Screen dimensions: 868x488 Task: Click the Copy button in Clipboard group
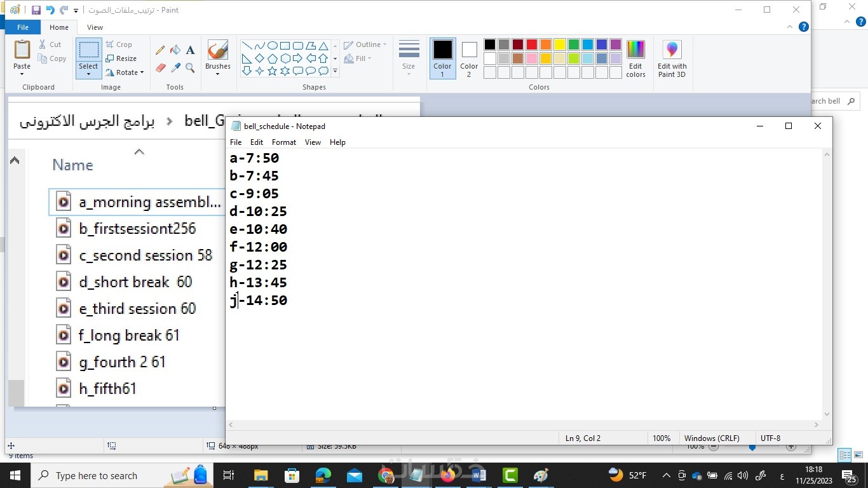coord(51,58)
